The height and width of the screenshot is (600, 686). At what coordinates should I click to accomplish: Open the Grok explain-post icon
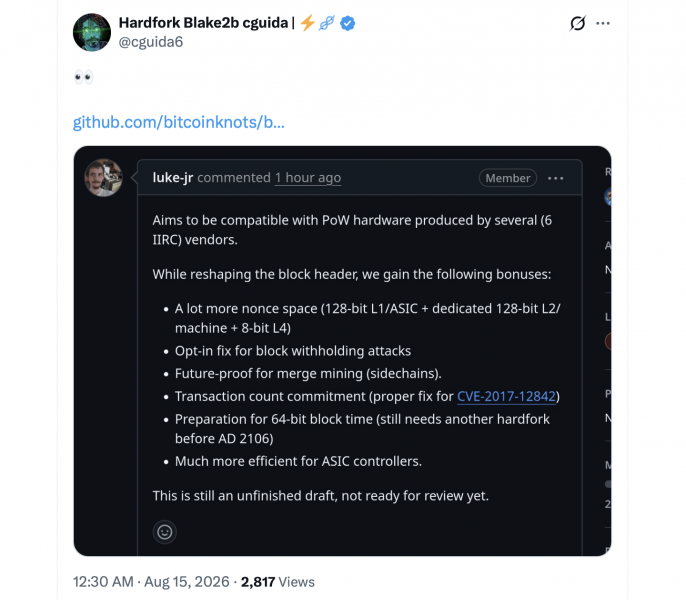click(577, 23)
